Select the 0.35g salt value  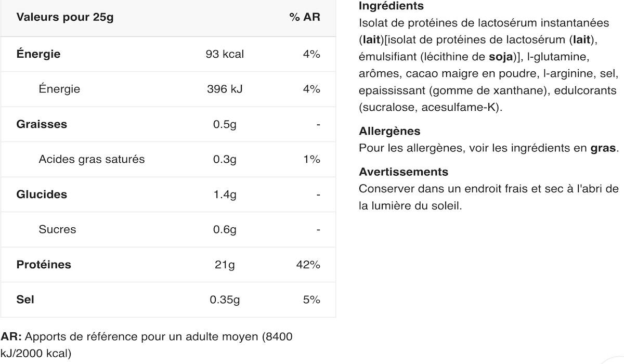pyautogui.click(x=225, y=300)
